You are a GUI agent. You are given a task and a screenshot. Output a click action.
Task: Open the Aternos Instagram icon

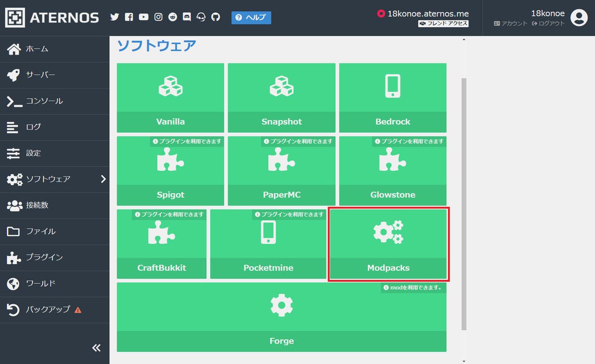pos(158,17)
